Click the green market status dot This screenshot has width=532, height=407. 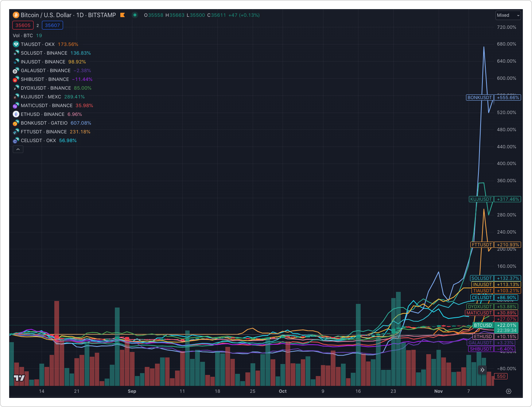(x=135, y=15)
